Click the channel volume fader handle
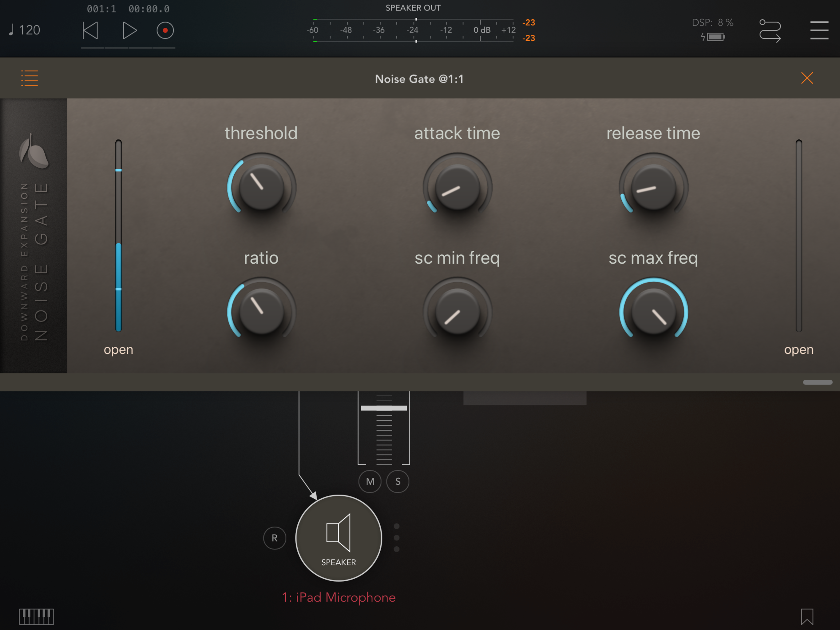This screenshot has height=630, width=840. pos(383,408)
